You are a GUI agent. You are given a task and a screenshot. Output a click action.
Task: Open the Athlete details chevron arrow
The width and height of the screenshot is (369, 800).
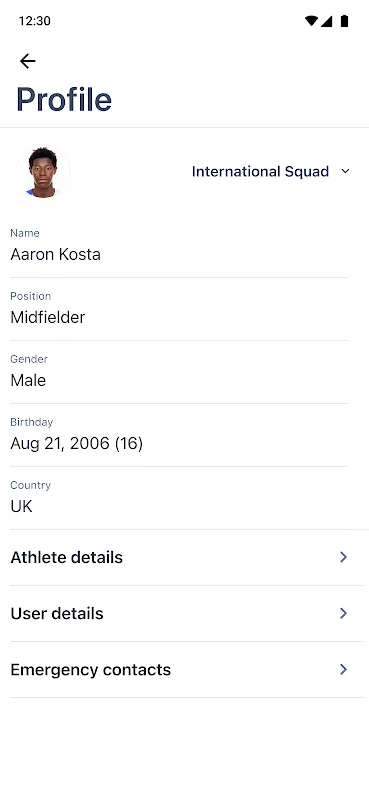[343, 557]
